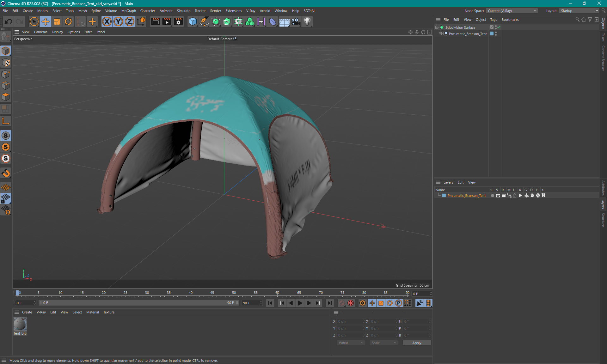Toggle Autokeying button
This screenshot has height=364, width=607.
(351, 303)
